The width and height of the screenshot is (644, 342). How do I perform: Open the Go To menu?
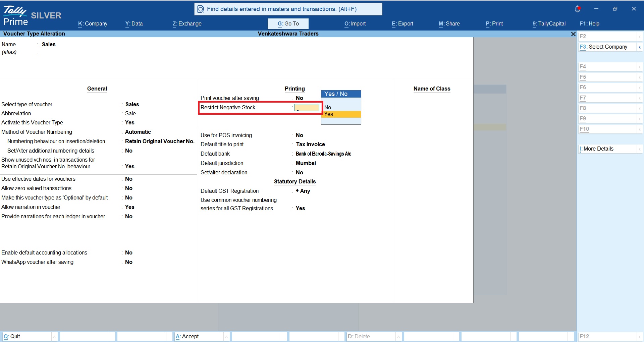(288, 24)
